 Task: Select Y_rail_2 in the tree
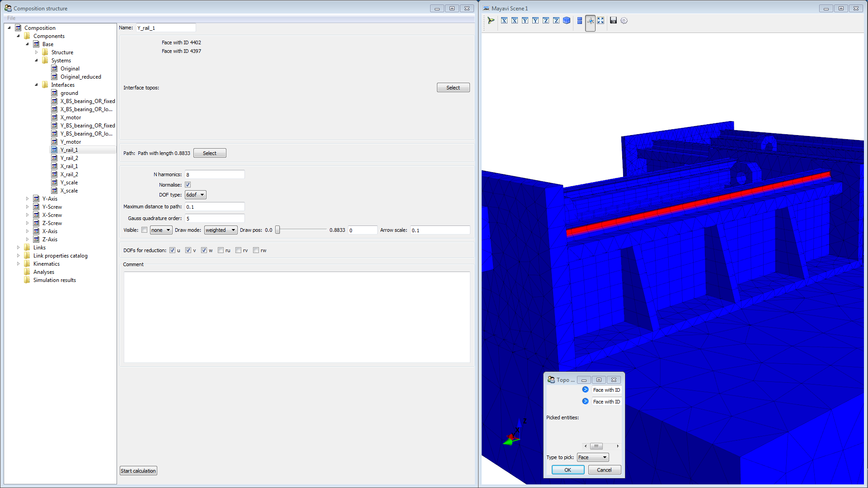click(69, 158)
